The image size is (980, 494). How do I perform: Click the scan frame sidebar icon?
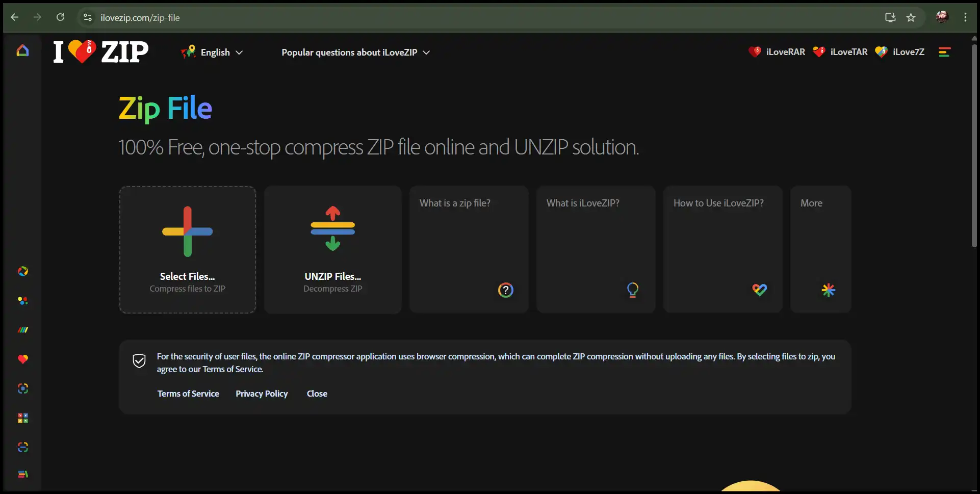[x=23, y=447]
